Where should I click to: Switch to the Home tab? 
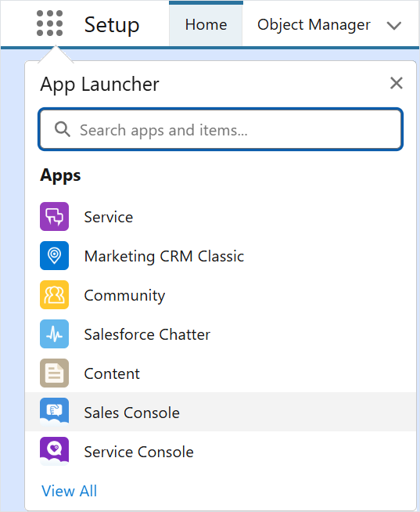point(206,24)
